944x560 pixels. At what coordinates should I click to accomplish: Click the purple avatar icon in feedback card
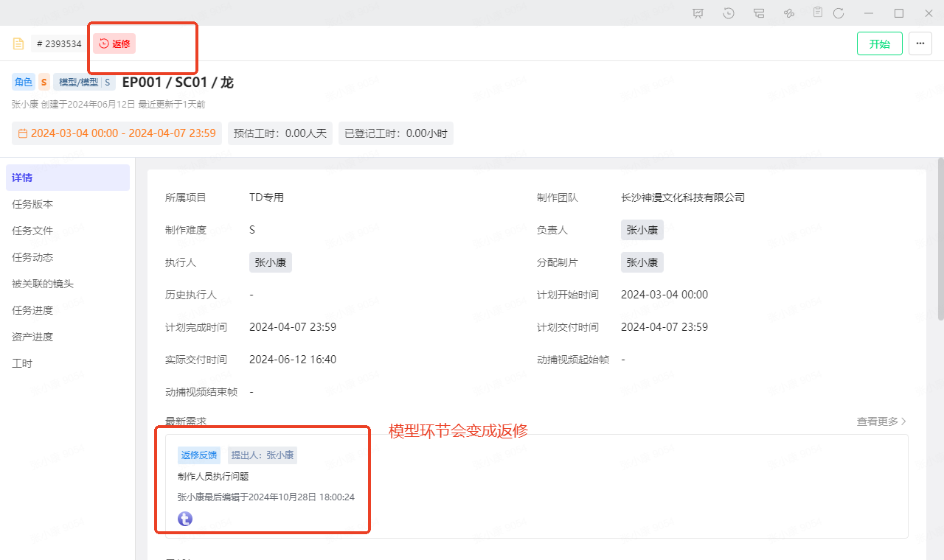(185, 519)
